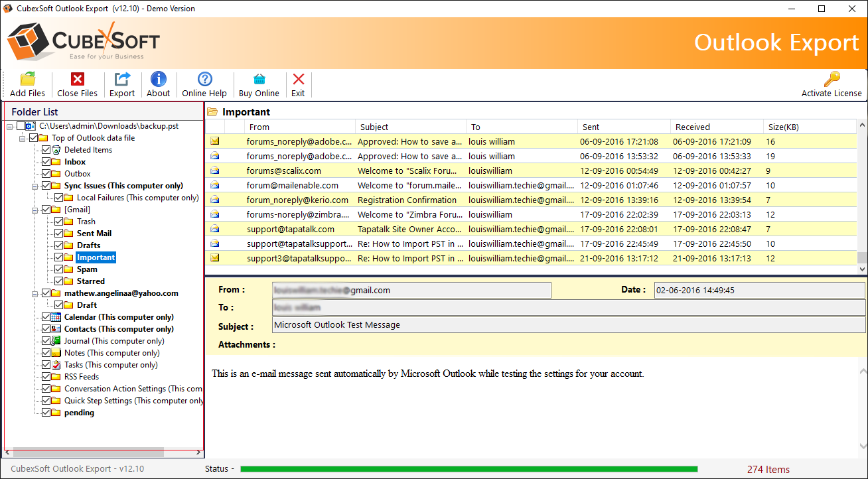Screen dimensions: 868x479
Task: Click the Add Files toolbar icon
Action: pyautogui.click(x=28, y=80)
